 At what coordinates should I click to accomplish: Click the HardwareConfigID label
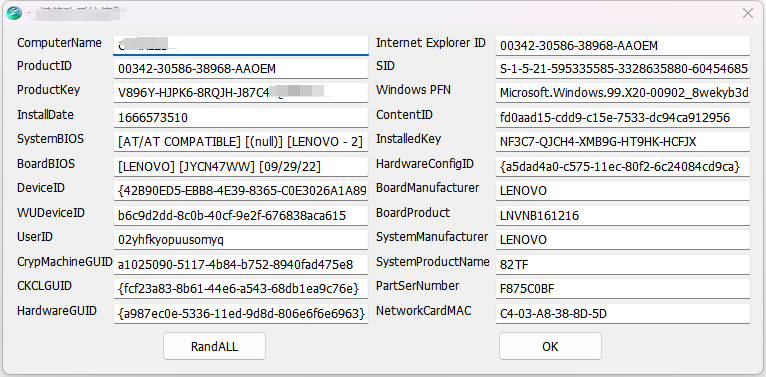point(425,164)
